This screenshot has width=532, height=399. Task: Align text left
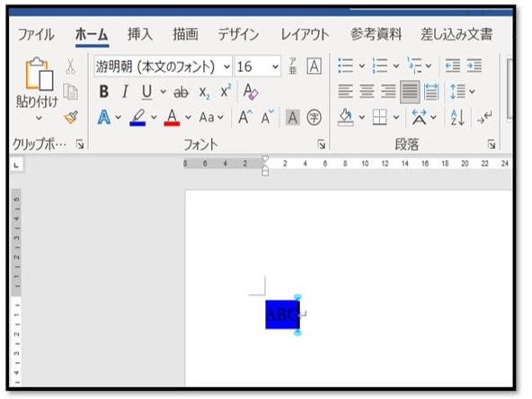(x=345, y=92)
